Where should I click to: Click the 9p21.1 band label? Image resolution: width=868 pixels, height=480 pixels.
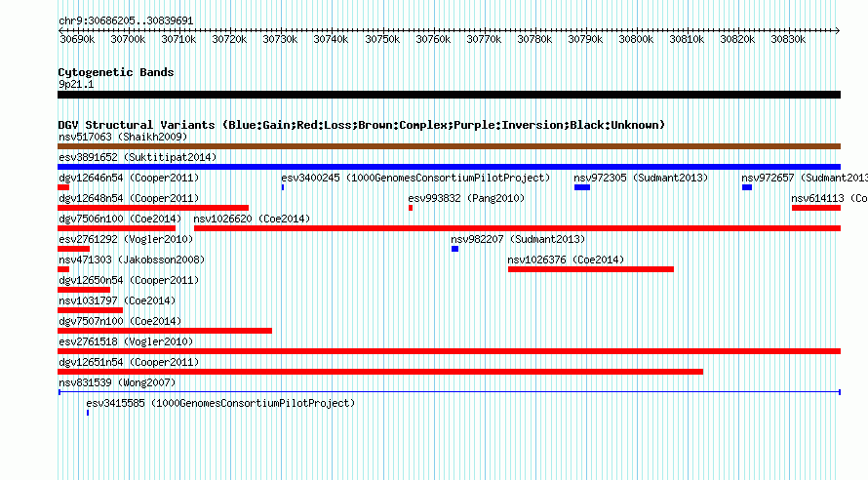[76, 84]
